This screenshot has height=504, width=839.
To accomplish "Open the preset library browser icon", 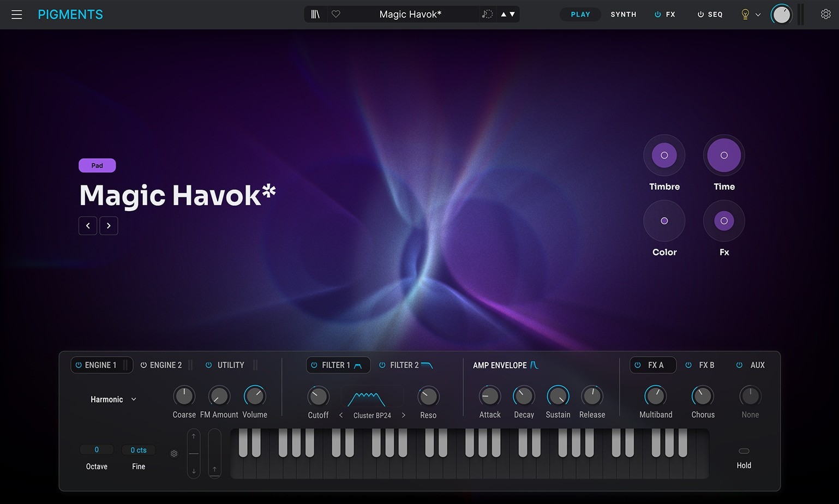I will [315, 14].
